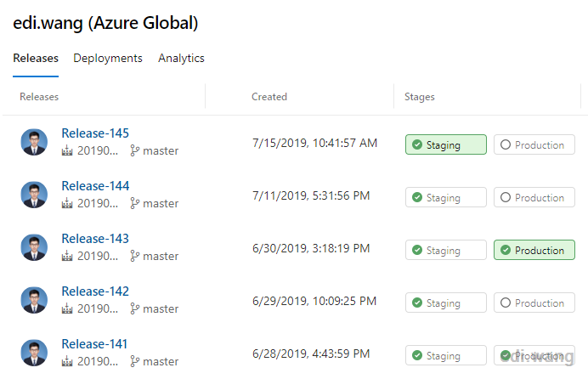Click the branch icon in Release-141 row

[x=134, y=361]
